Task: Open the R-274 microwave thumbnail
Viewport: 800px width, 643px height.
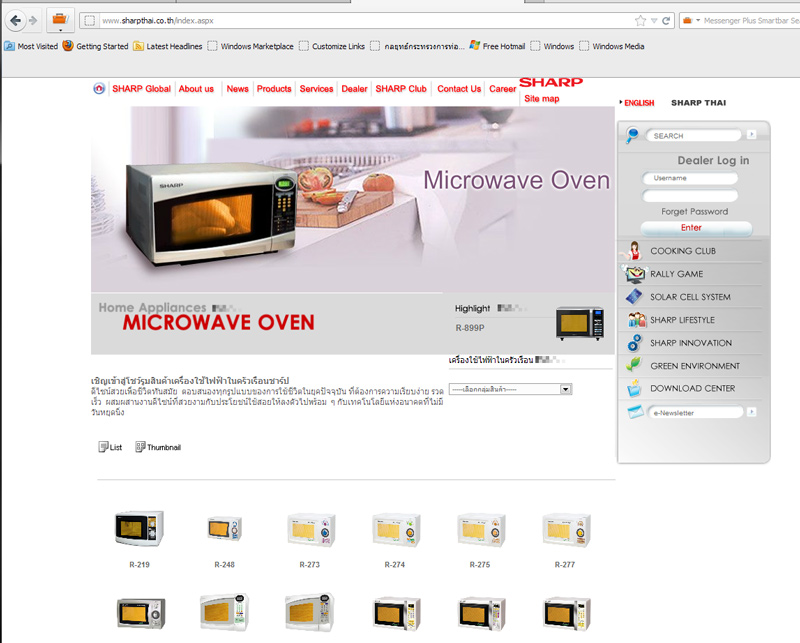Action: point(396,531)
